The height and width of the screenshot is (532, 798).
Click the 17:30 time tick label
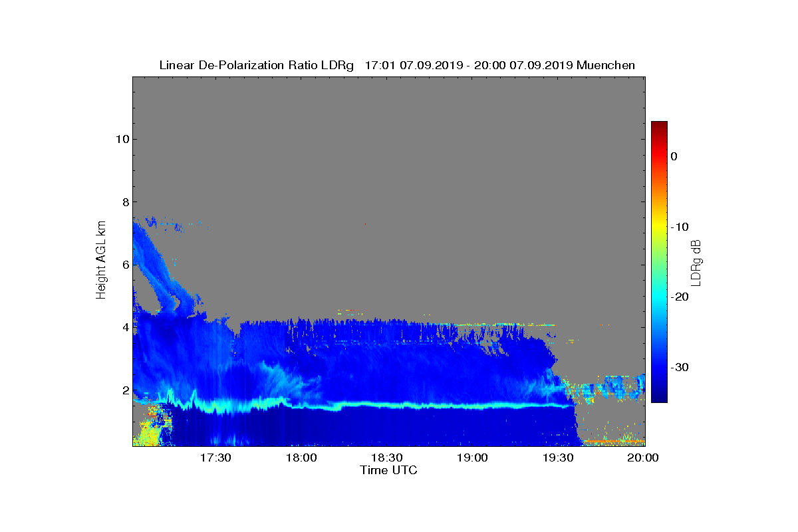pyautogui.click(x=215, y=458)
